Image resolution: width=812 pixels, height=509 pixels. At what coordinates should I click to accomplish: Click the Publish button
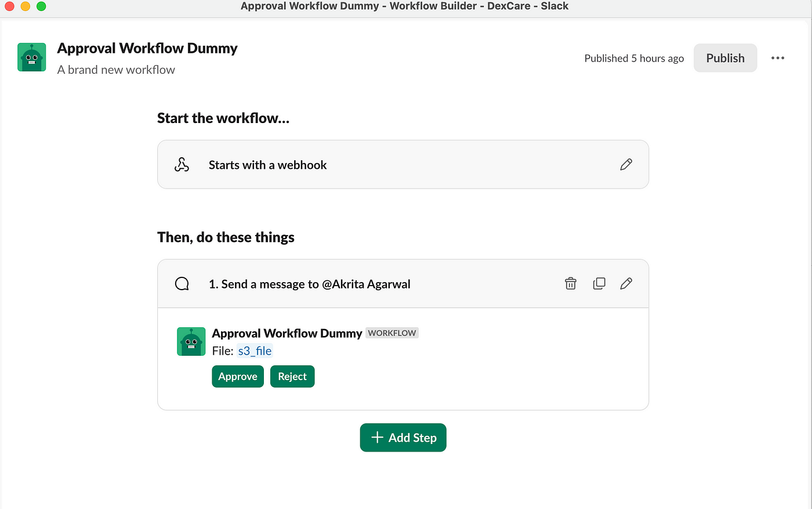pos(725,58)
